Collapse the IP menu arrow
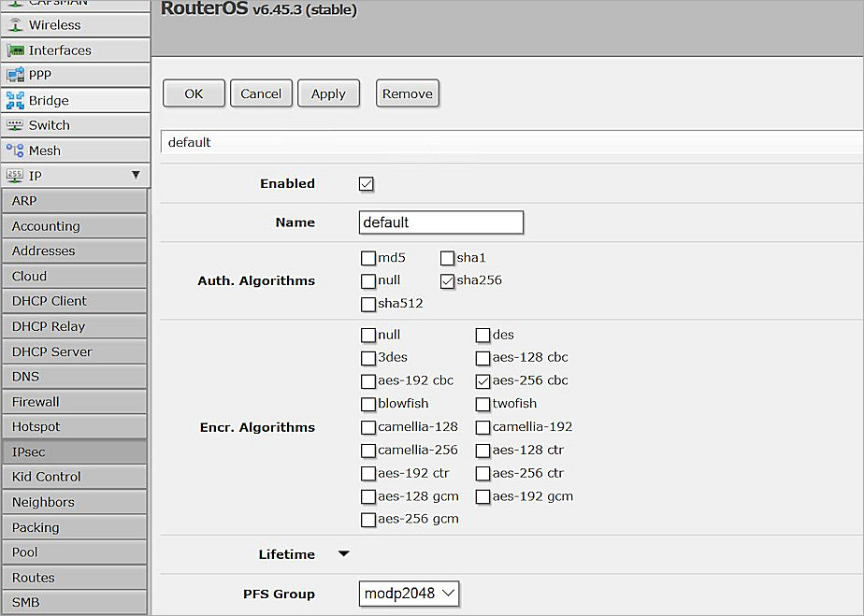 coord(137,175)
